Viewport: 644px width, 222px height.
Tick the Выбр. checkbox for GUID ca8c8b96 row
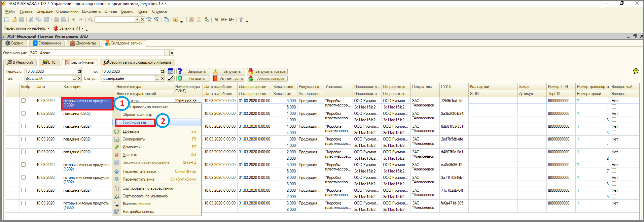23,164
